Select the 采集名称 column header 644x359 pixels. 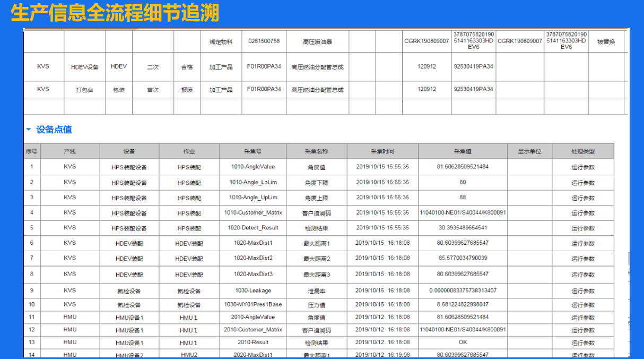pos(316,151)
